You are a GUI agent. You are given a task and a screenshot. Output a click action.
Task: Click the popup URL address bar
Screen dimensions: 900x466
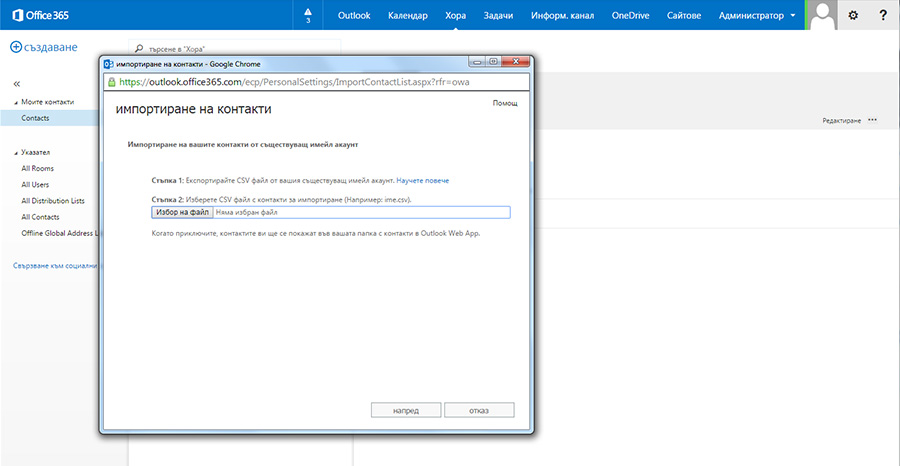[x=316, y=82]
